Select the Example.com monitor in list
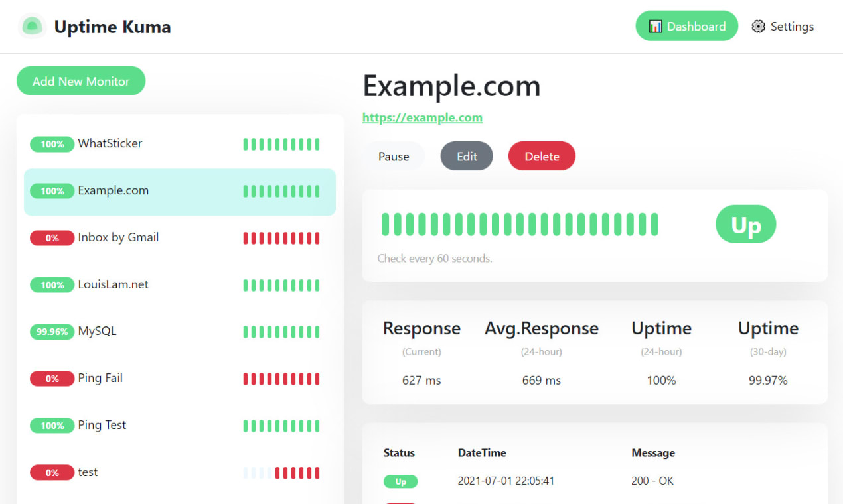This screenshot has height=504, width=843. click(180, 191)
